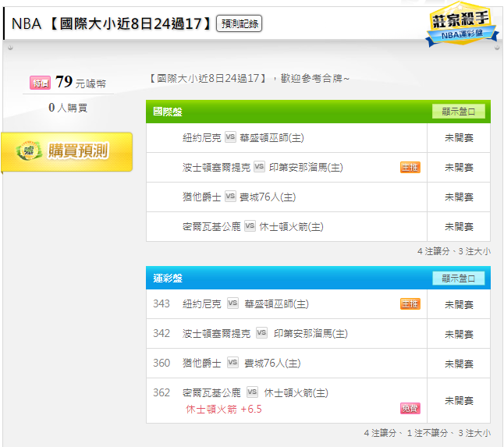Click VS icon in game 343 row
The image size is (504, 447).
pos(232,303)
